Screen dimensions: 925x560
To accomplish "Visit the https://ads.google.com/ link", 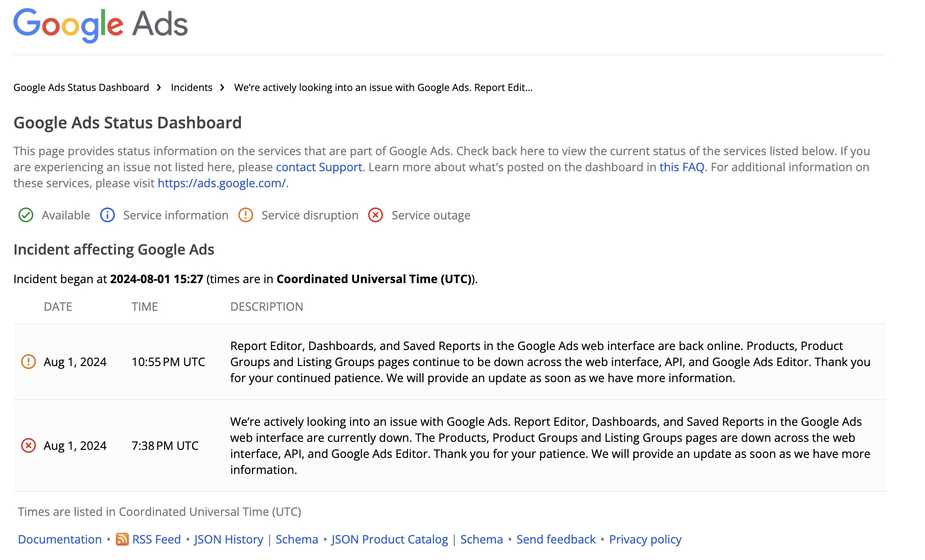I will tap(221, 183).
